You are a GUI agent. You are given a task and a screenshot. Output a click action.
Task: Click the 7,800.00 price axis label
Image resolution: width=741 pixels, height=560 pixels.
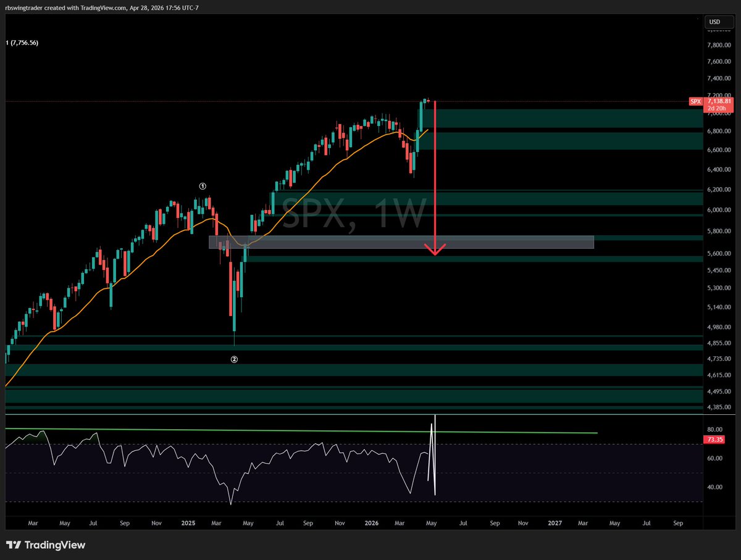pos(720,46)
